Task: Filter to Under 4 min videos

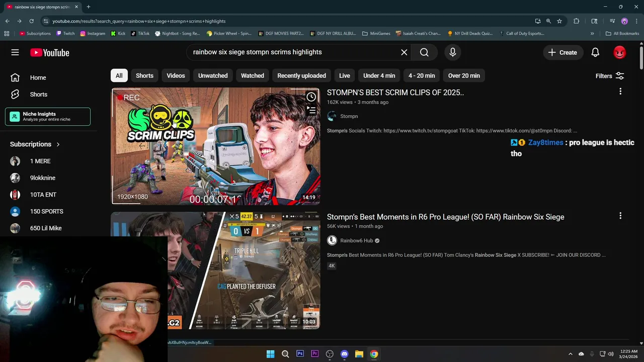Action: point(379,75)
